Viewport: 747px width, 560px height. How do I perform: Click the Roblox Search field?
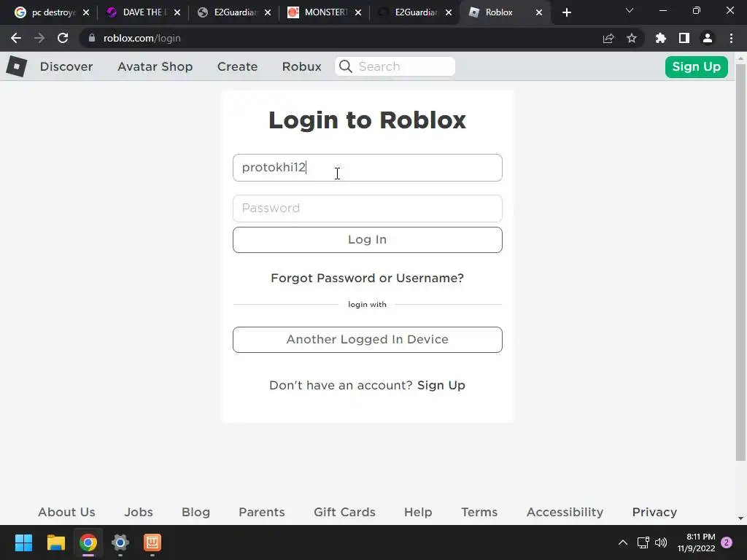pyautogui.click(x=395, y=66)
